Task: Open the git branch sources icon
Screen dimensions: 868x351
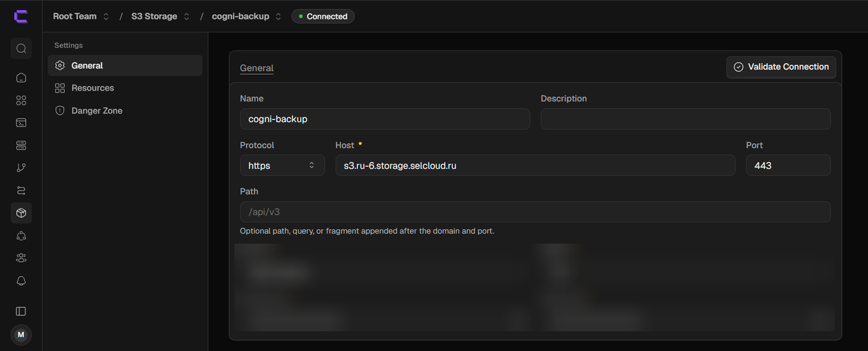Action: [21, 168]
